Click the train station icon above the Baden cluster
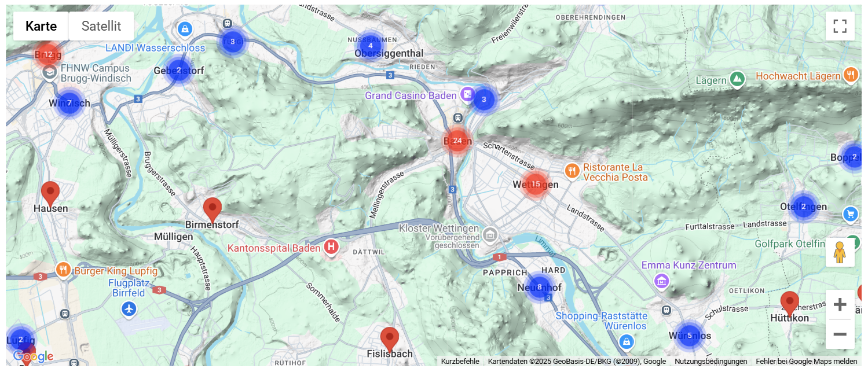The height and width of the screenshot is (372, 868). 458,117
